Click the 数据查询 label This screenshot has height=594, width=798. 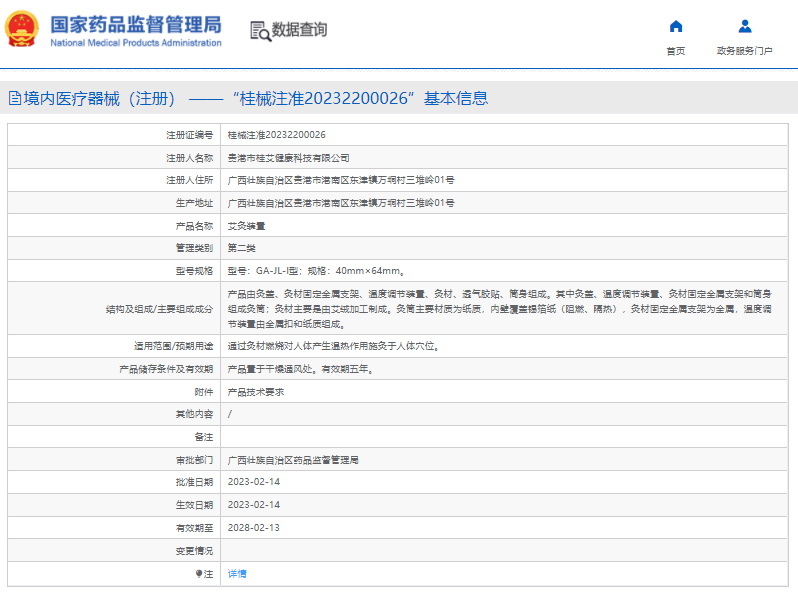pos(299,30)
